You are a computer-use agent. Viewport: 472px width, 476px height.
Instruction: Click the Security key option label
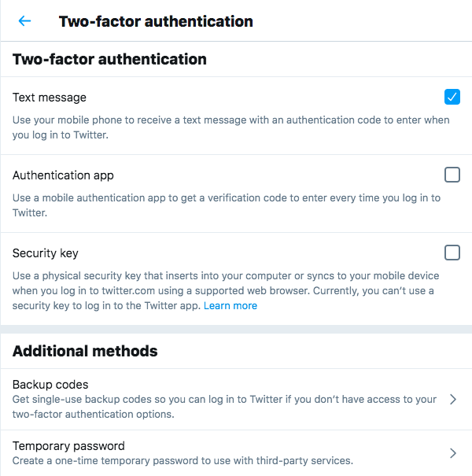pos(46,253)
